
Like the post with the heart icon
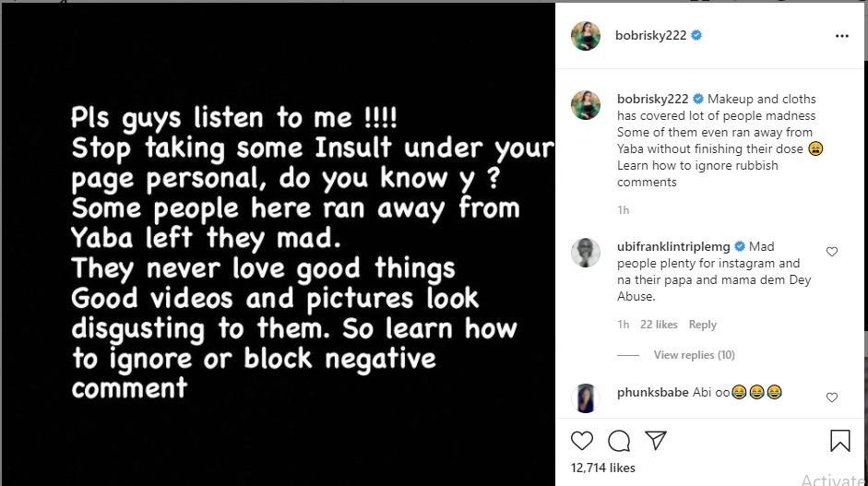(583, 440)
